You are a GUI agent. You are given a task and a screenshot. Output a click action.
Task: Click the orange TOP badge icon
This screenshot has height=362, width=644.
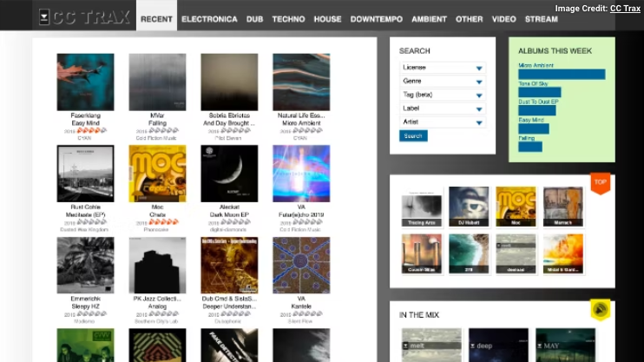(600, 183)
